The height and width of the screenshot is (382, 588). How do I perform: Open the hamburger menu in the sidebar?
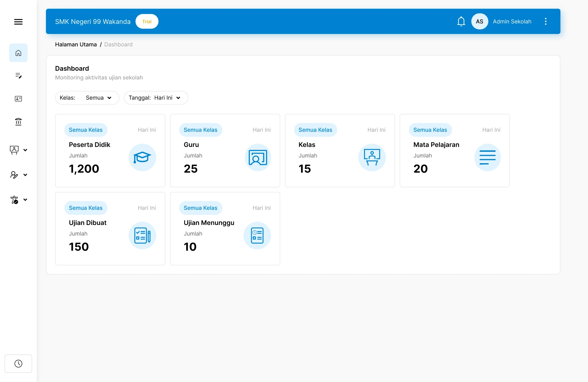point(18,22)
